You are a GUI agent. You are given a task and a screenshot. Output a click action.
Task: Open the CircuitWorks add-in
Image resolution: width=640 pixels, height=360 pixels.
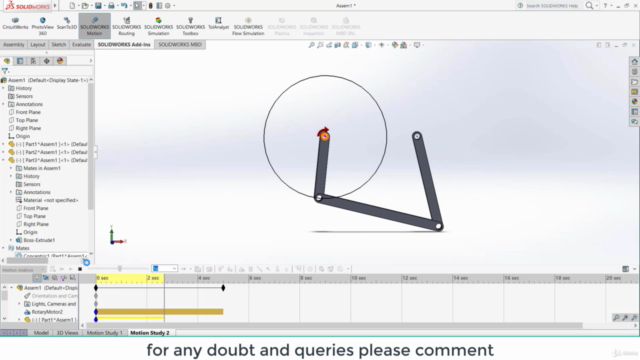coord(15,24)
